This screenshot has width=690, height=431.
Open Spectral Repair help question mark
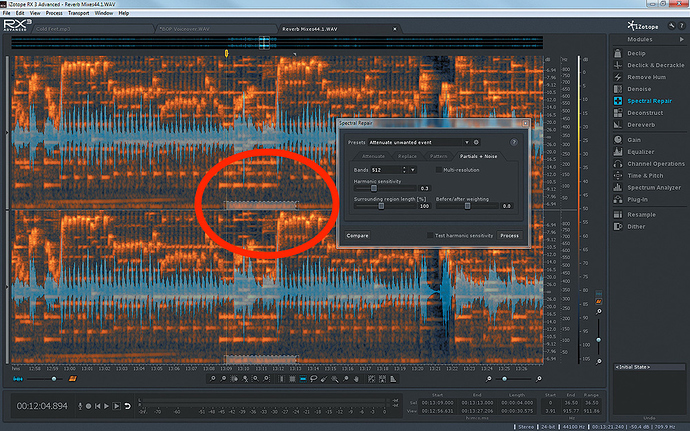click(x=514, y=142)
